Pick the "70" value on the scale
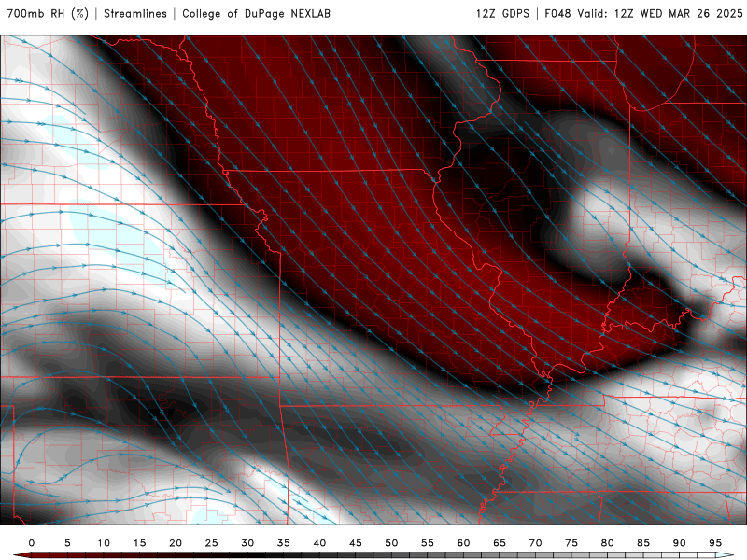The image size is (747, 560). tap(535, 543)
